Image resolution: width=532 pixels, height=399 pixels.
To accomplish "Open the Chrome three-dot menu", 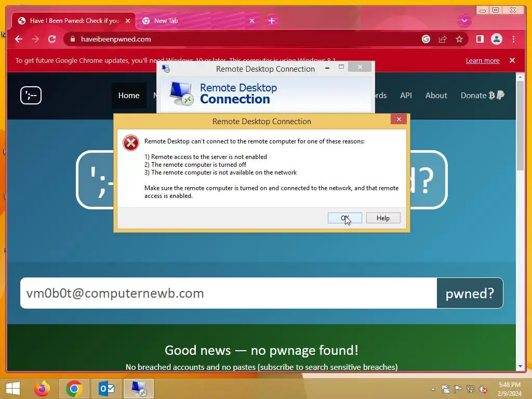I will (513, 39).
